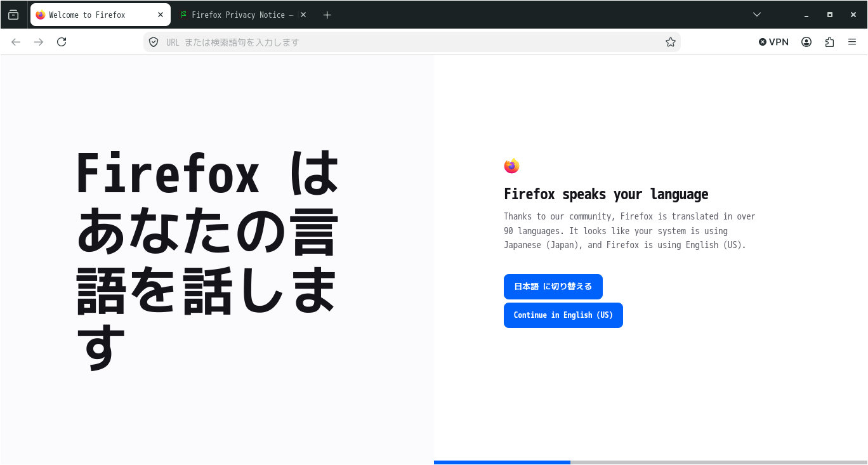This screenshot has height=465, width=868.
Task: Click the Firefox logo above the heading
Action: [511, 166]
